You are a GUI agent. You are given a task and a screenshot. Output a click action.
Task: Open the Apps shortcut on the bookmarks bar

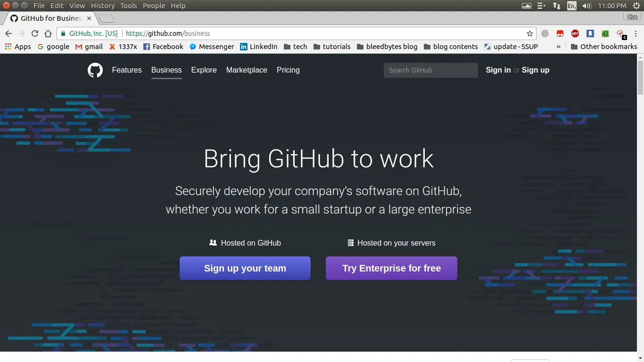coord(18,47)
